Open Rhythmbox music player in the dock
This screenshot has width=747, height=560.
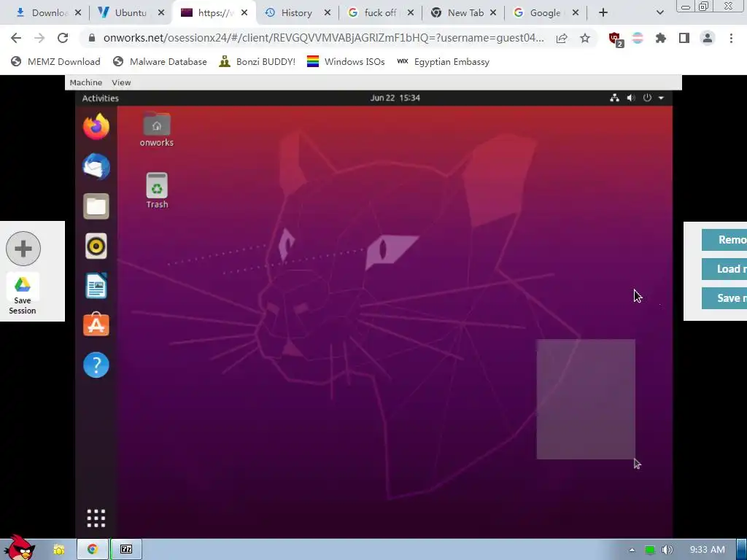point(96,246)
